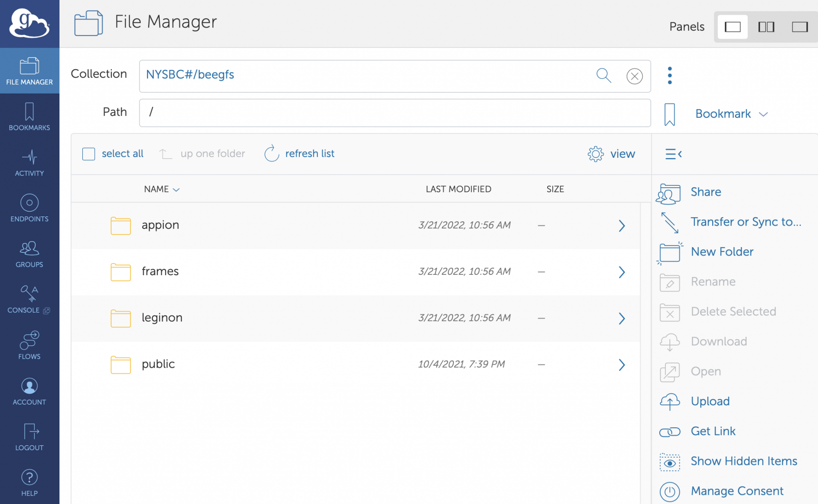Open the Console sidebar item
This screenshot has width=818, height=504.
[x=30, y=300]
